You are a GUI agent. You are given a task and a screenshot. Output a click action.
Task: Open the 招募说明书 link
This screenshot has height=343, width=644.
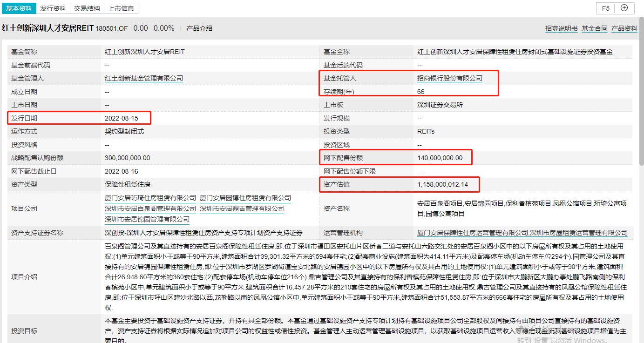[562, 28]
